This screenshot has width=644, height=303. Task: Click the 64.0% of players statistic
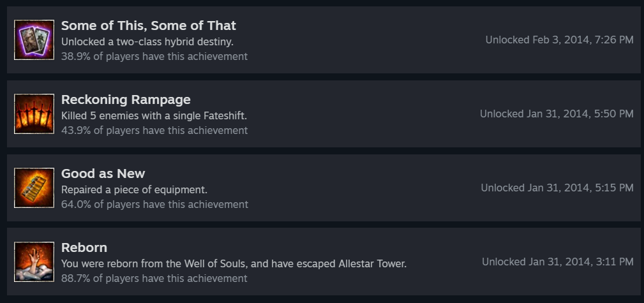click(x=154, y=204)
